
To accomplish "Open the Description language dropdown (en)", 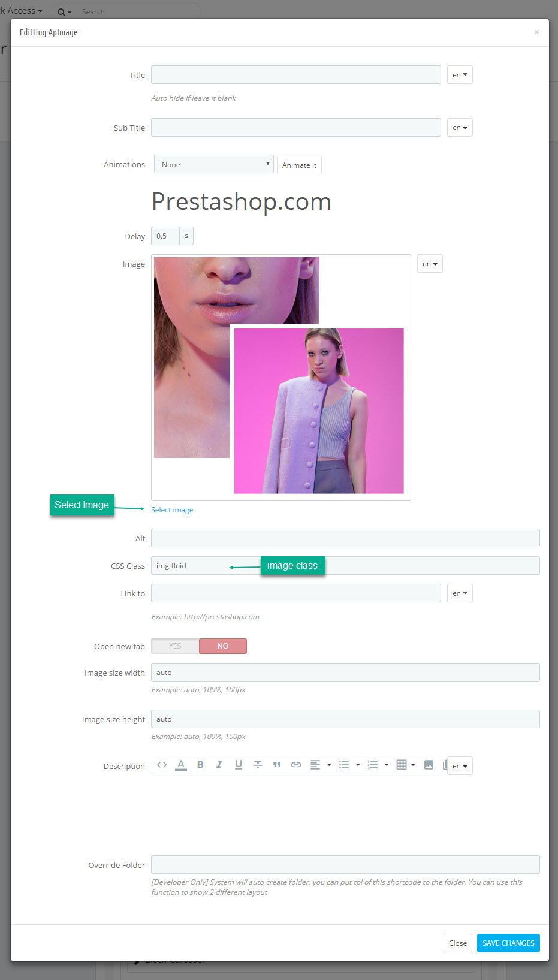I will click(x=460, y=766).
